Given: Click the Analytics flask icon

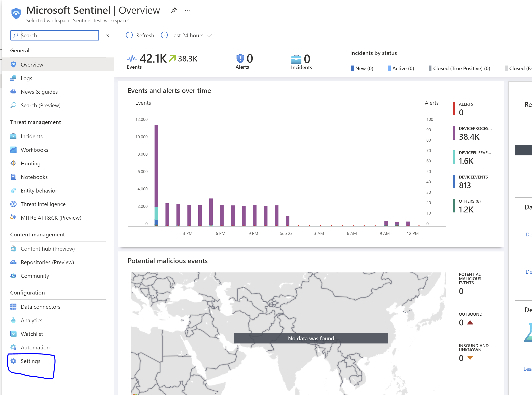Looking at the screenshot, I should click(x=13, y=320).
